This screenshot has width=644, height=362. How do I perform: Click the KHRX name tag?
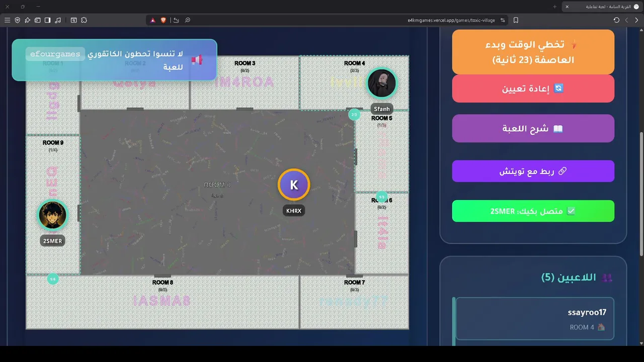[294, 211]
